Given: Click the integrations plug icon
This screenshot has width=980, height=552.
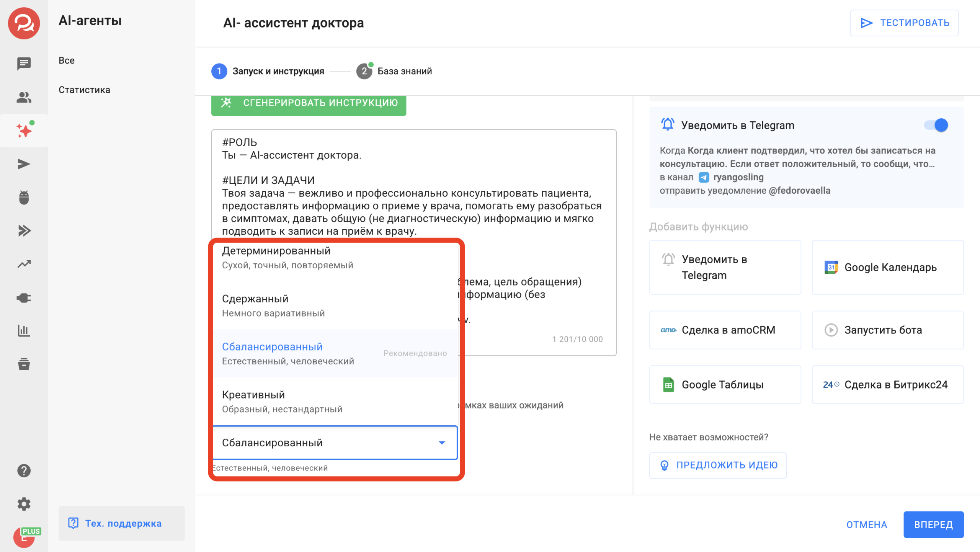Looking at the screenshot, I should [x=24, y=298].
